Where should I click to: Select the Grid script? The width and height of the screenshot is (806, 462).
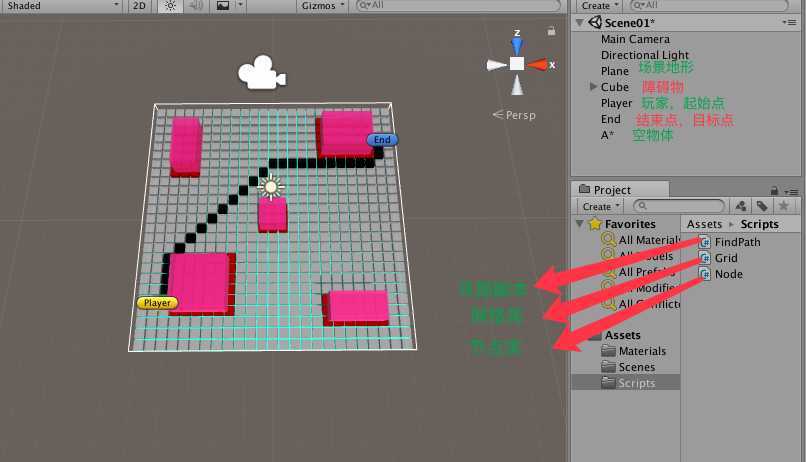[726, 257]
